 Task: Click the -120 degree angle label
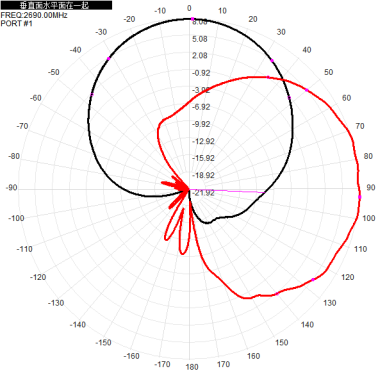(x=38, y=277)
